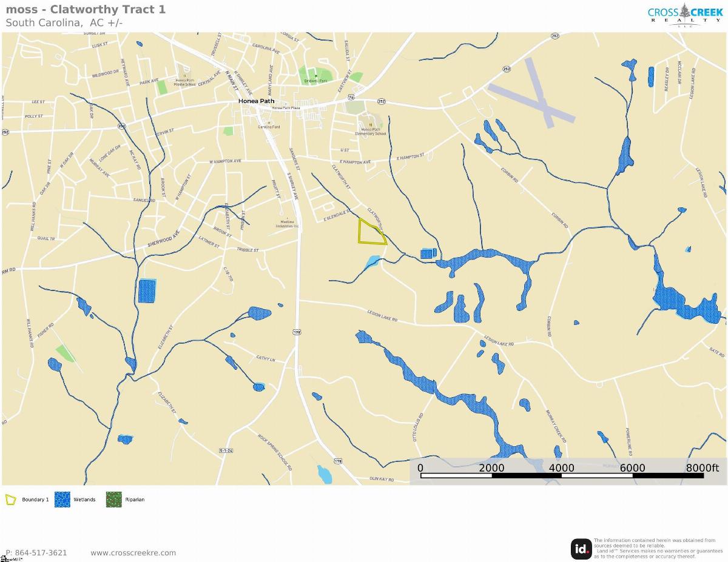Click the 'E HAMPTON AVE' street label

[355, 162]
